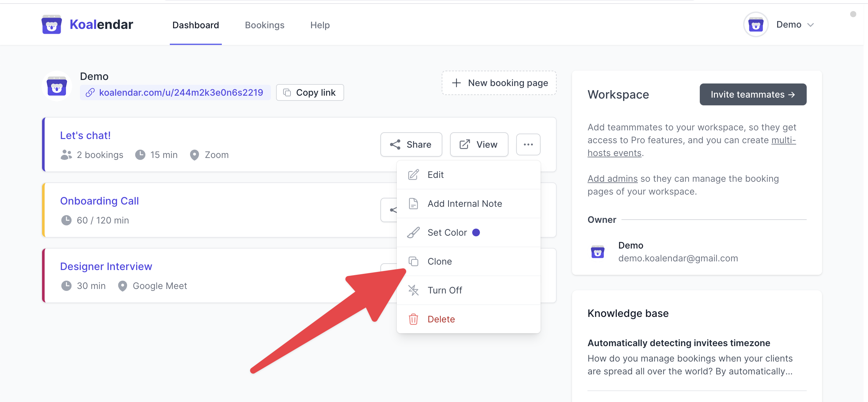This screenshot has height=402, width=868.
Task: Select Turn Off in the context menu
Action: pyautogui.click(x=468, y=290)
